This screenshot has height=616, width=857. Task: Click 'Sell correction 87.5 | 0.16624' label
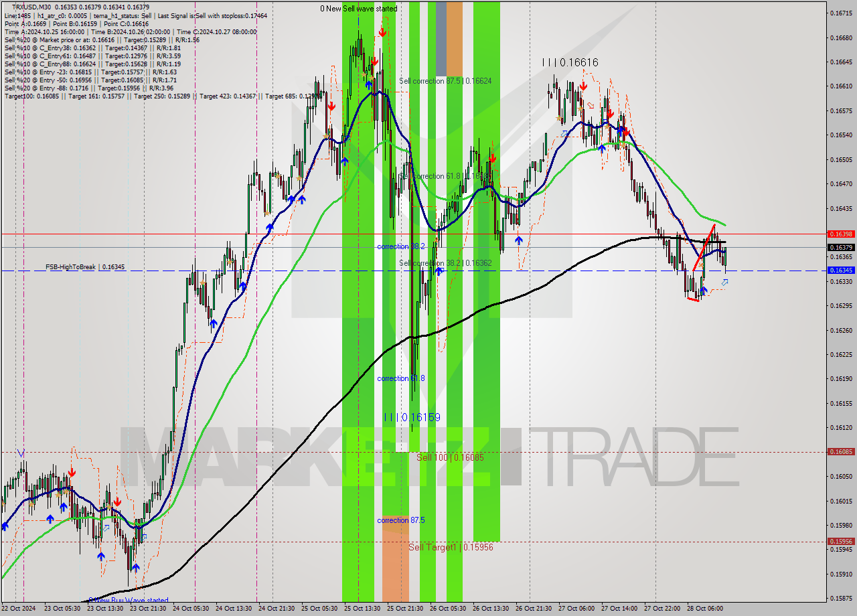[x=445, y=81]
